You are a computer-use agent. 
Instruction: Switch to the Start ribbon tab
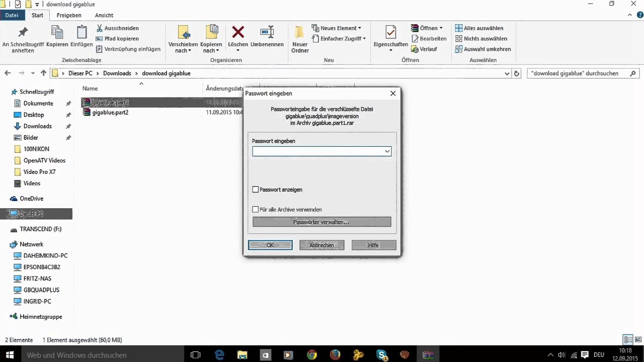tap(37, 16)
